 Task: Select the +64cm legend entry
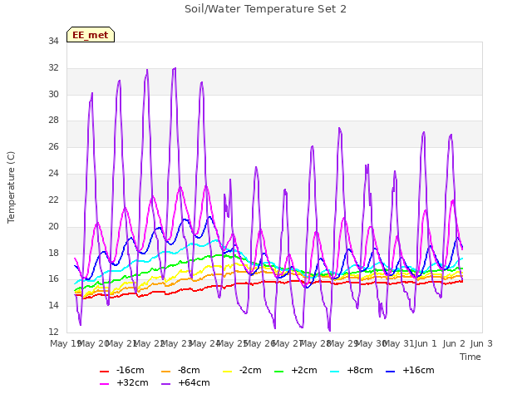[185, 382]
